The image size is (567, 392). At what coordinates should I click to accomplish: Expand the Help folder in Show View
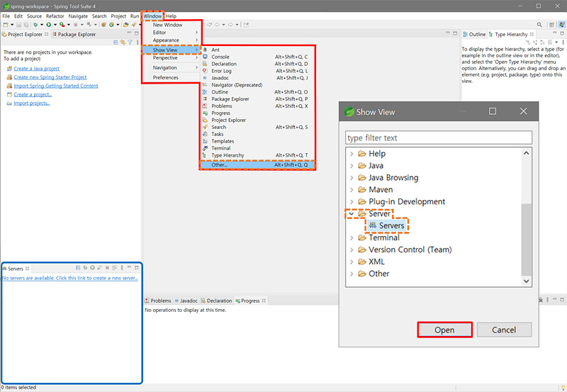pyautogui.click(x=352, y=154)
